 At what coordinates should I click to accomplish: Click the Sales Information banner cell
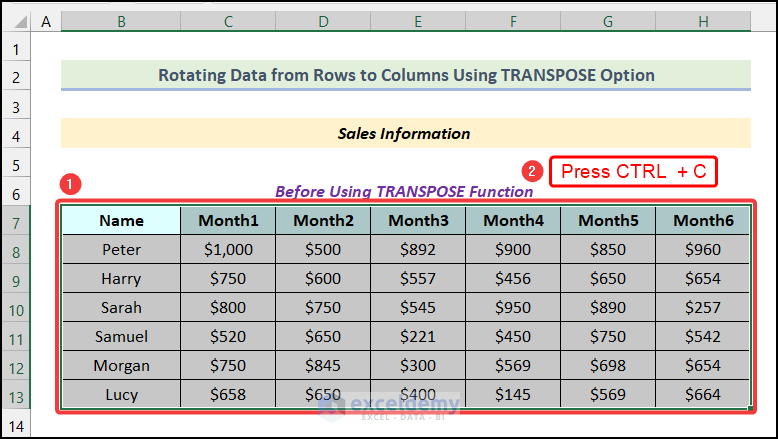404,133
